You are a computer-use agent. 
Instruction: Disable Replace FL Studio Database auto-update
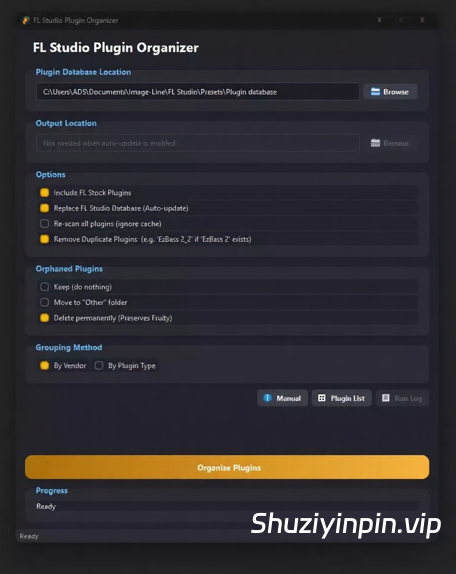[x=45, y=208]
